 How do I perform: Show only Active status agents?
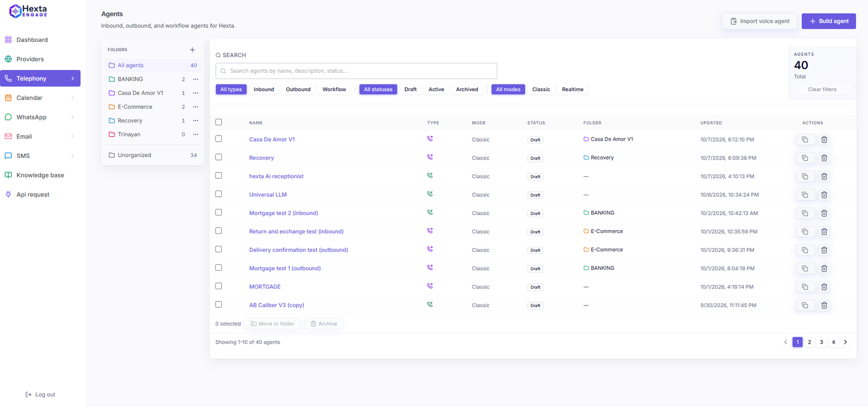(436, 90)
